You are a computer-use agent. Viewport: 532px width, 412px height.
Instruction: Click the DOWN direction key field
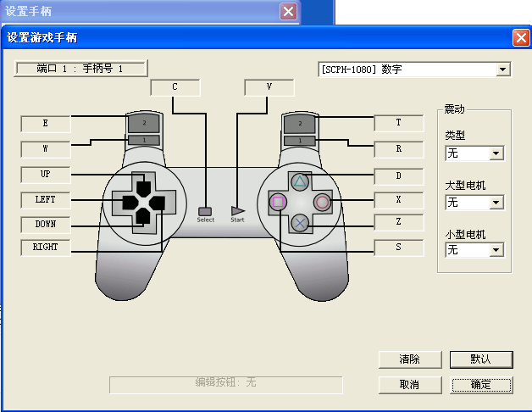[x=46, y=225]
